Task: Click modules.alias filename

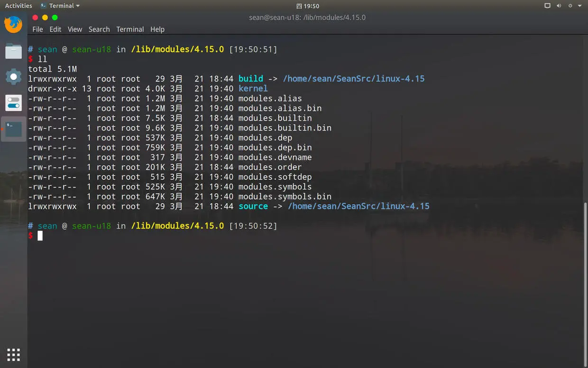Action: 270,98
